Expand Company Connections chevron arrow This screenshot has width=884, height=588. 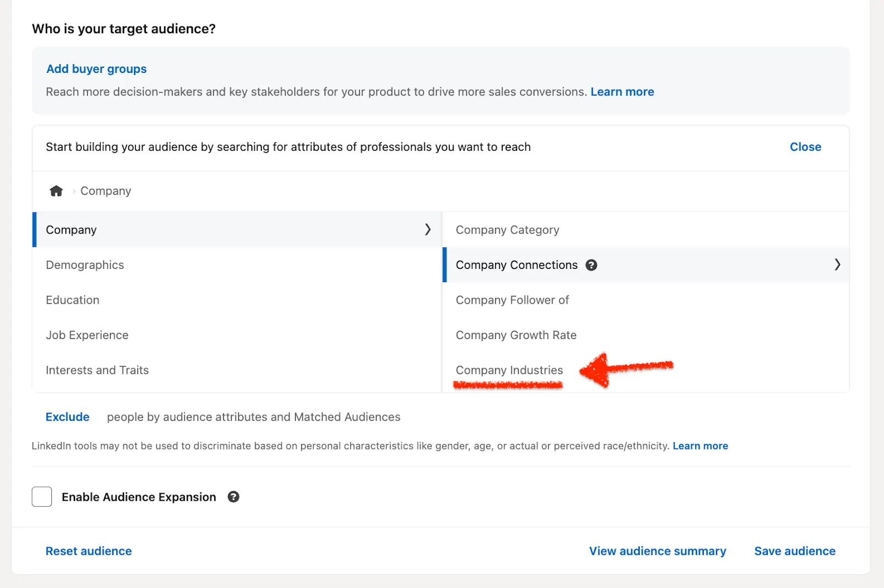[837, 265]
